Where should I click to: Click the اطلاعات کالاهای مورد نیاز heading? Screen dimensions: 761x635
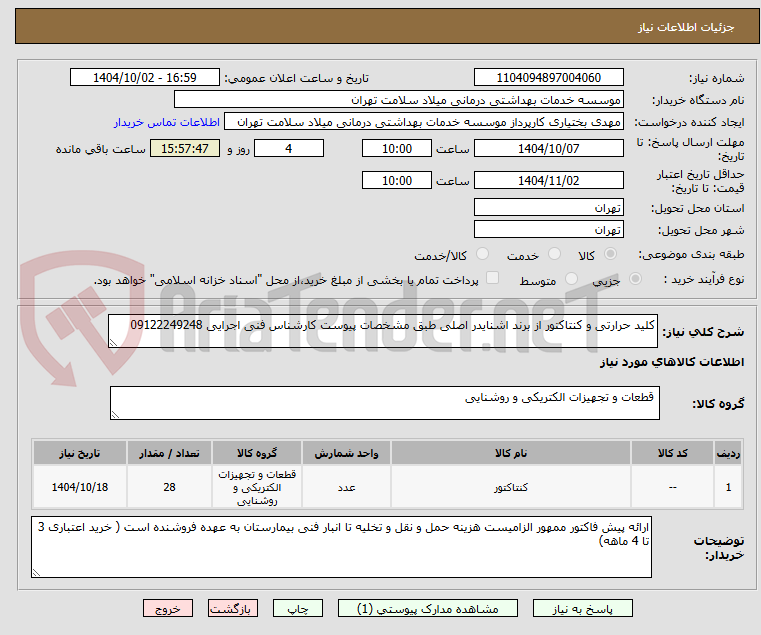click(672, 362)
